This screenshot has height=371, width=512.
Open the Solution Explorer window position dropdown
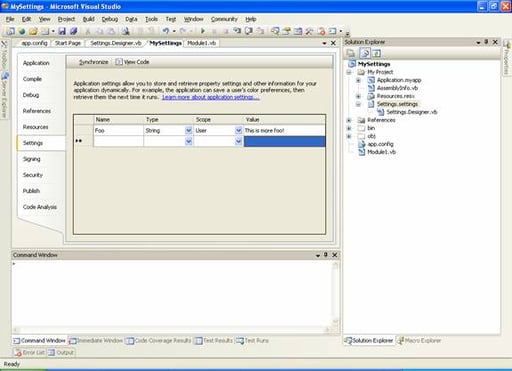click(478, 42)
